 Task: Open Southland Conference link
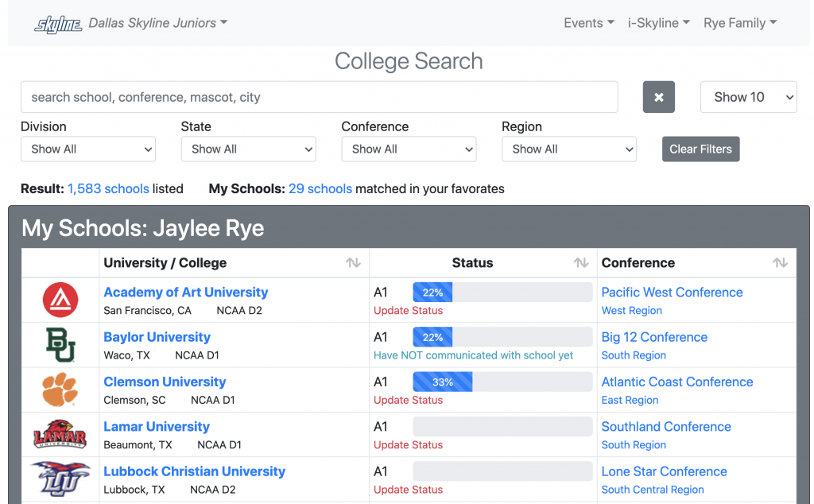click(x=667, y=426)
